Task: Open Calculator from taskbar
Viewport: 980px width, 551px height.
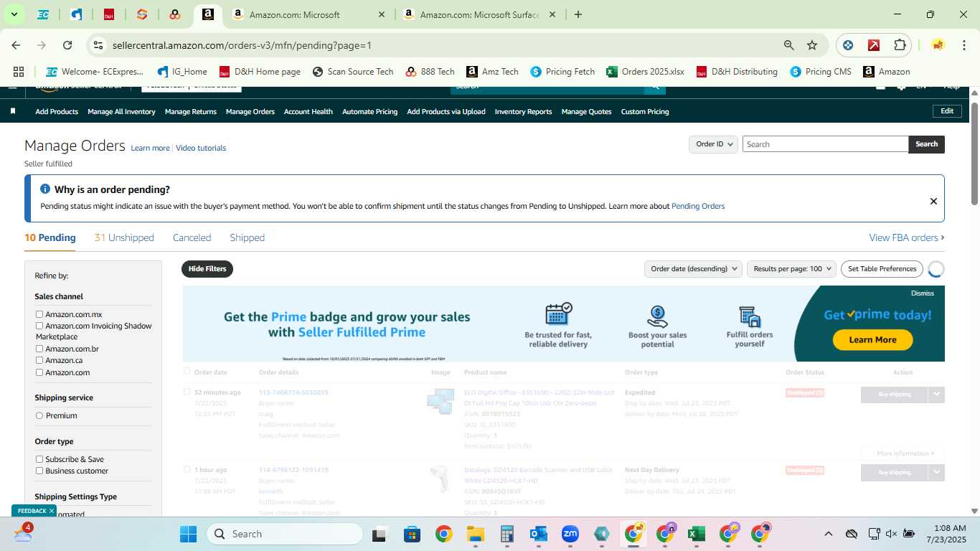Action: 507,534
